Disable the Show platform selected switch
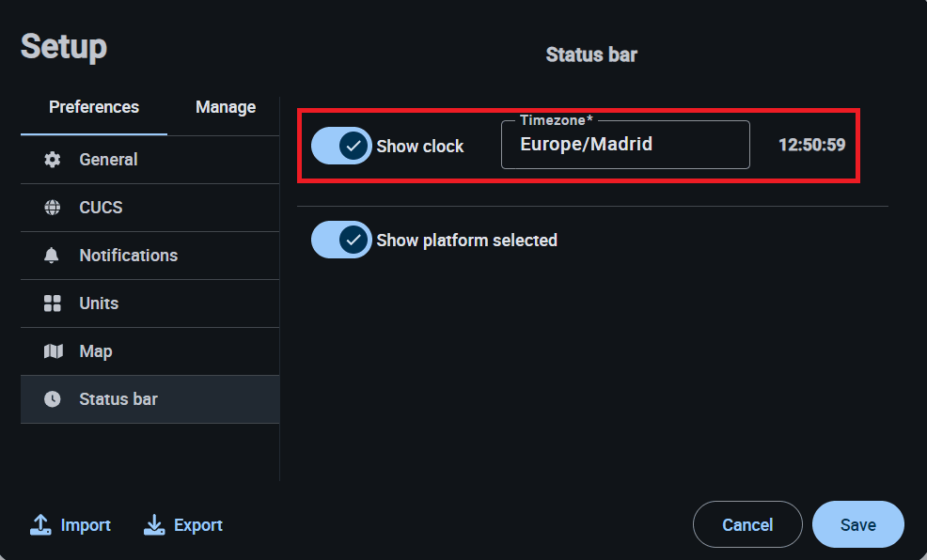 (341, 240)
